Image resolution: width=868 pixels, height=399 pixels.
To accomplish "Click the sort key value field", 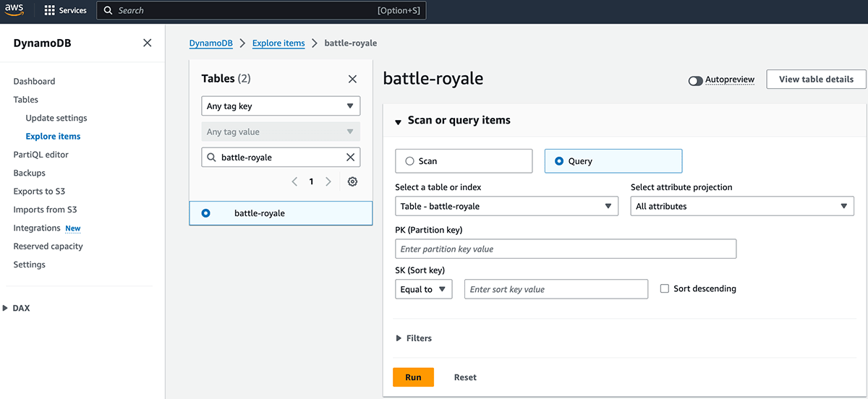I will click(556, 289).
